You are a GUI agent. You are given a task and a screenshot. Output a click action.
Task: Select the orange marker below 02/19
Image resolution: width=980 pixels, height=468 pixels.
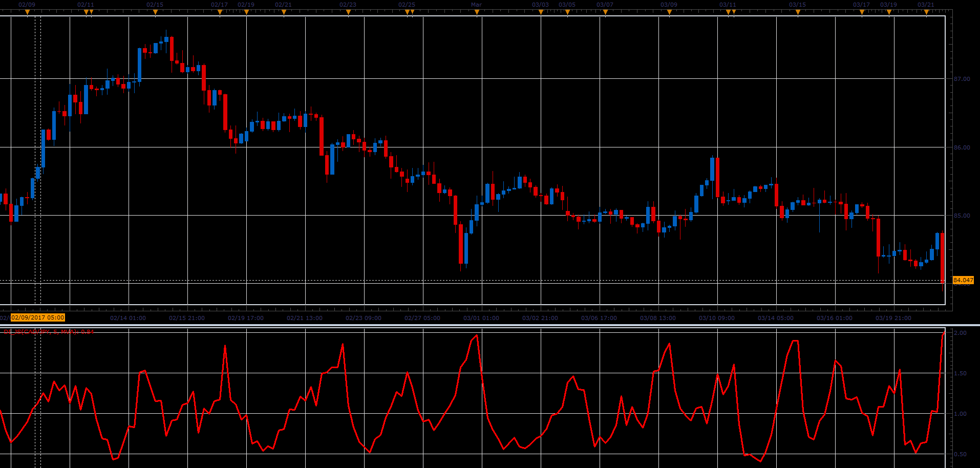pos(246,12)
